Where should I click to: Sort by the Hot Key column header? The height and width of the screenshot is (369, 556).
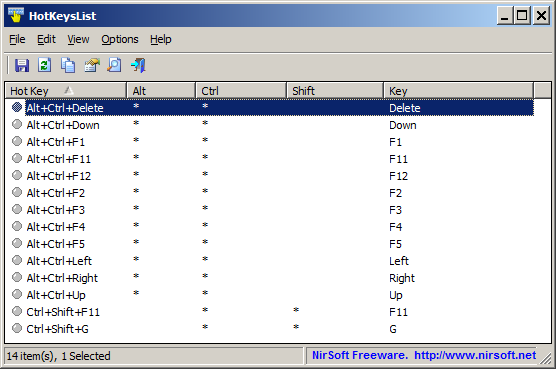point(66,90)
